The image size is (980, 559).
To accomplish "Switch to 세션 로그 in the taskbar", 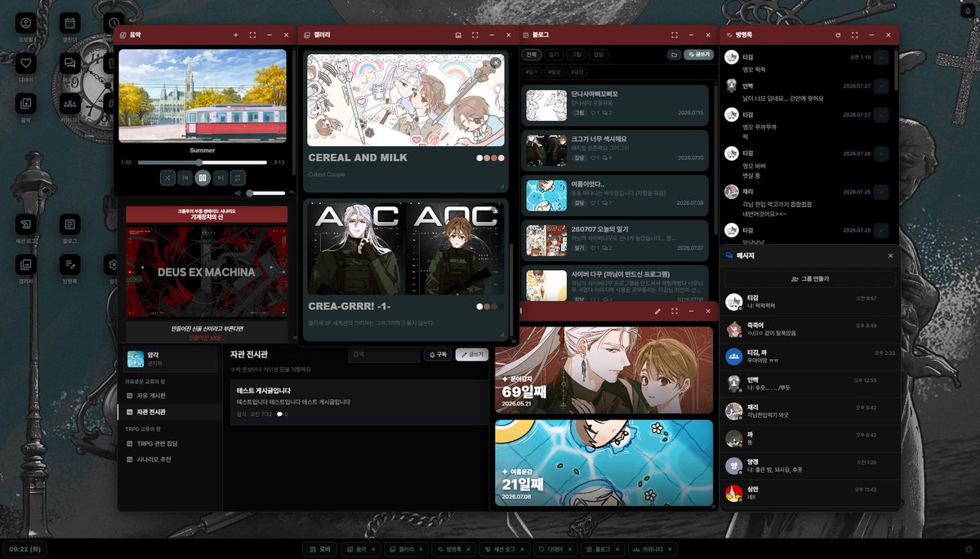I will coord(504,549).
